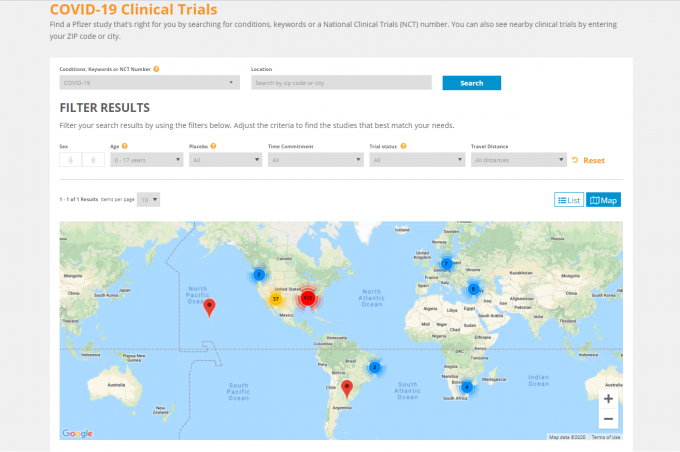
Task: Switch to Map view
Action: [x=603, y=200]
